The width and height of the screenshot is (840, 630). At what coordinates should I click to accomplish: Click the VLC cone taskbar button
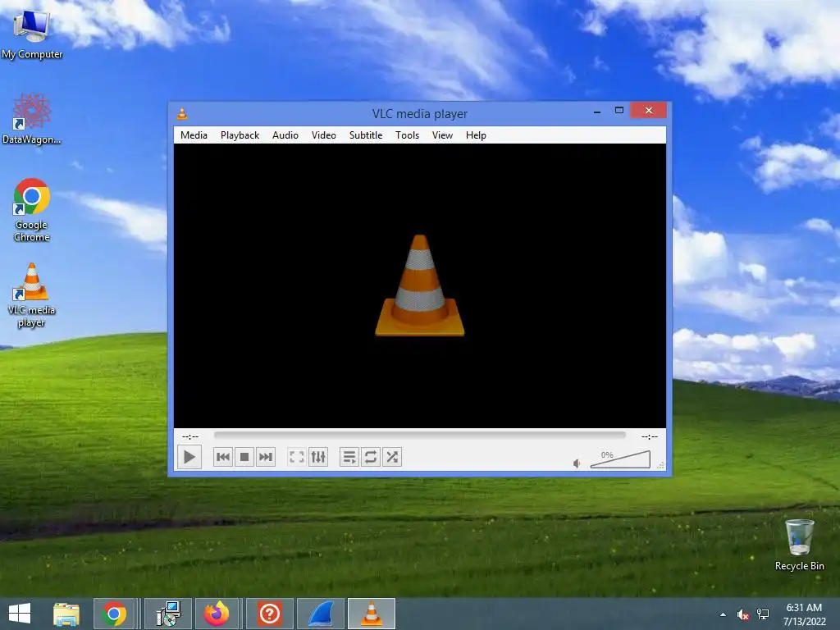(372, 614)
